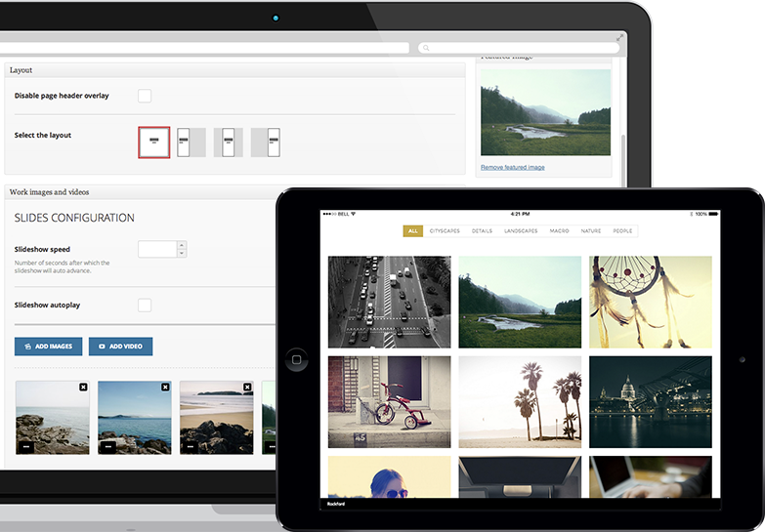Click the ADD IMAGES button

pos(48,347)
